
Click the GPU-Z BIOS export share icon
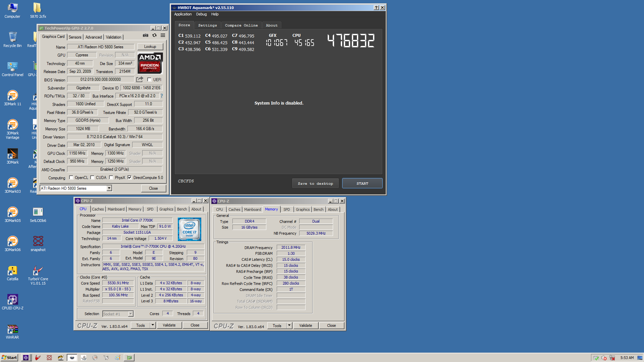[140, 79]
